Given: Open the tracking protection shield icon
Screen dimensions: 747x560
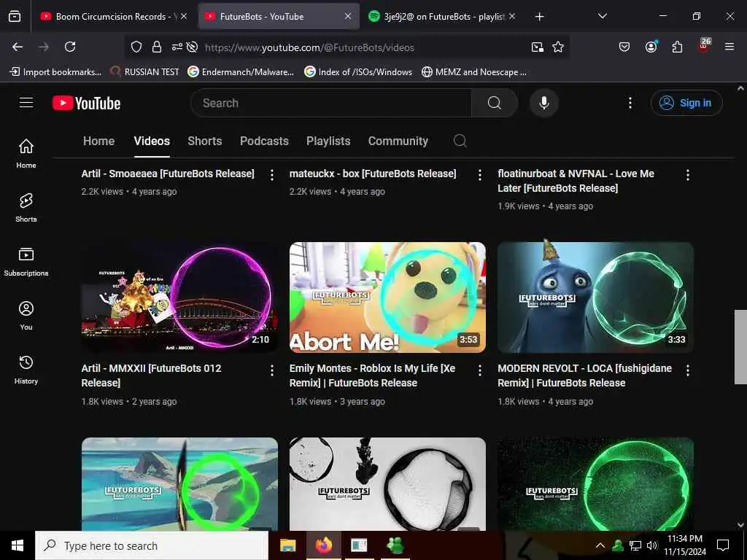Looking at the screenshot, I should click(x=136, y=47).
